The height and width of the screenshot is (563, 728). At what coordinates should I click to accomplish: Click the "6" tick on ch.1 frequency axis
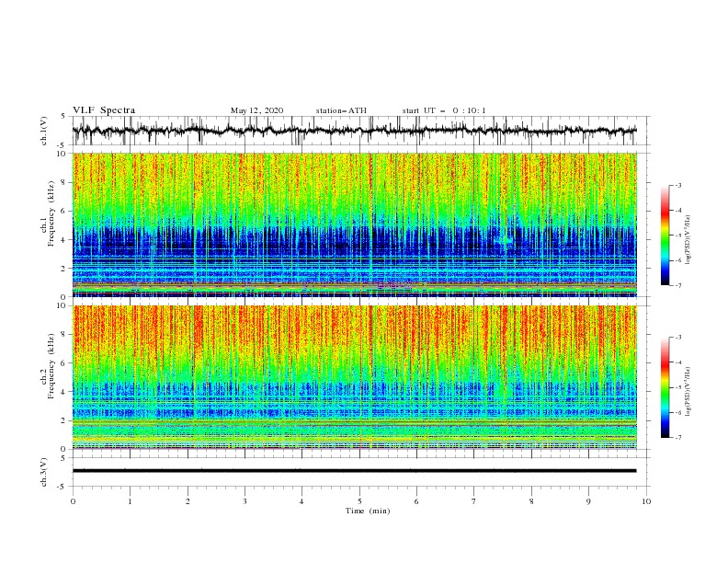pyautogui.click(x=63, y=211)
